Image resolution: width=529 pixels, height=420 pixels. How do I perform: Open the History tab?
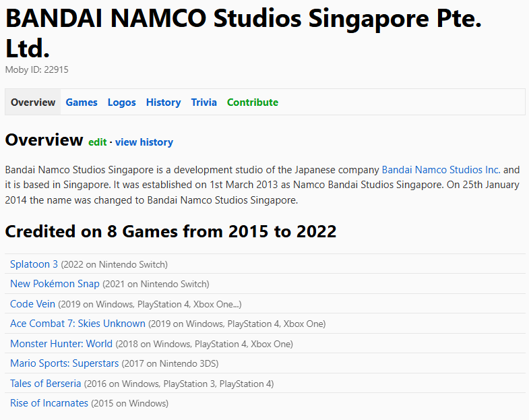163,102
